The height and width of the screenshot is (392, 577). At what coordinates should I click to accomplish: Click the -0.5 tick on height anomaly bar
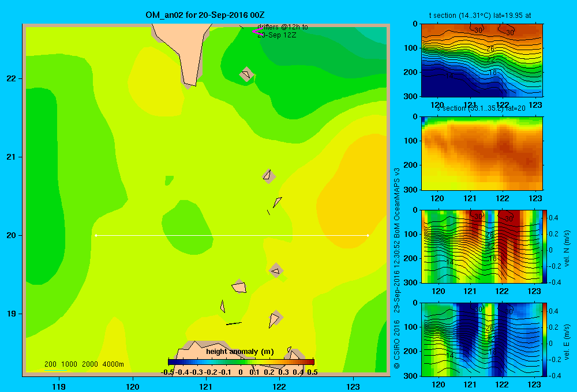tap(167, 372)
